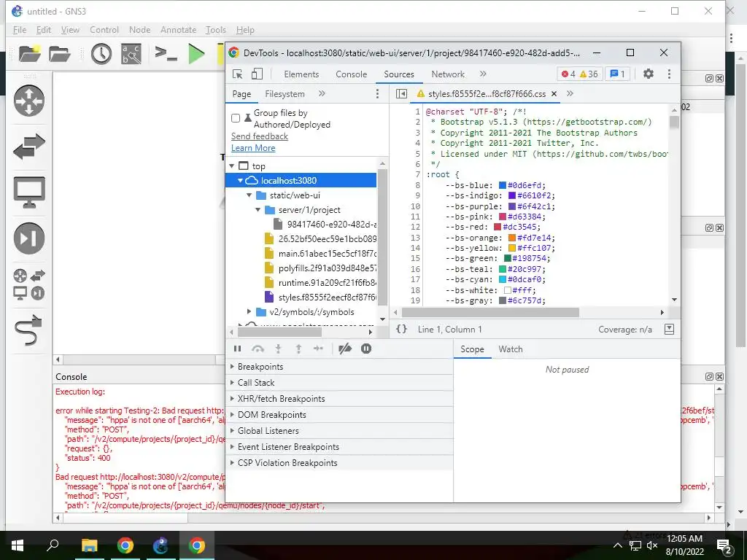Toggle show interface labels icon in GNS3
Screen dimensions: 747x560
[131, 54]
